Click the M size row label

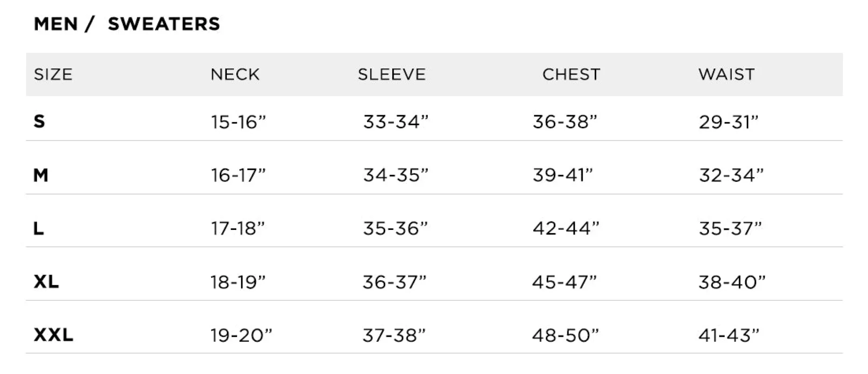click(x=41, y=175)
